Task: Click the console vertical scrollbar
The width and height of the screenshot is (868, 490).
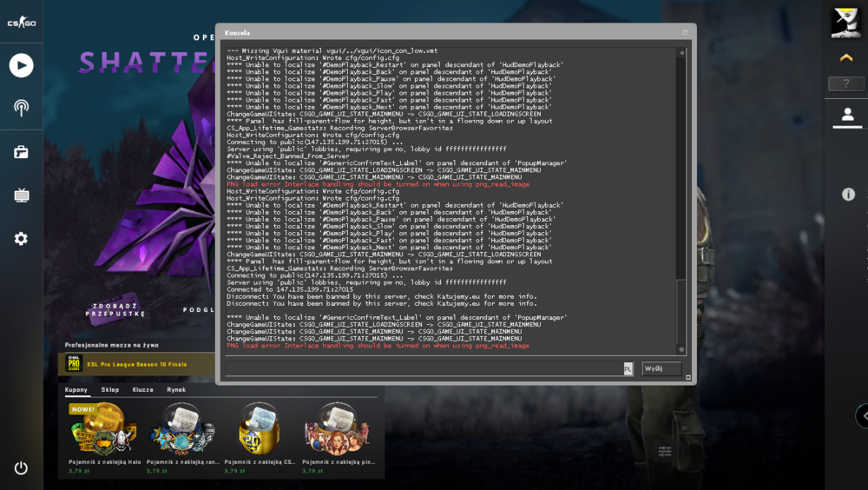Action: point(681,201)
